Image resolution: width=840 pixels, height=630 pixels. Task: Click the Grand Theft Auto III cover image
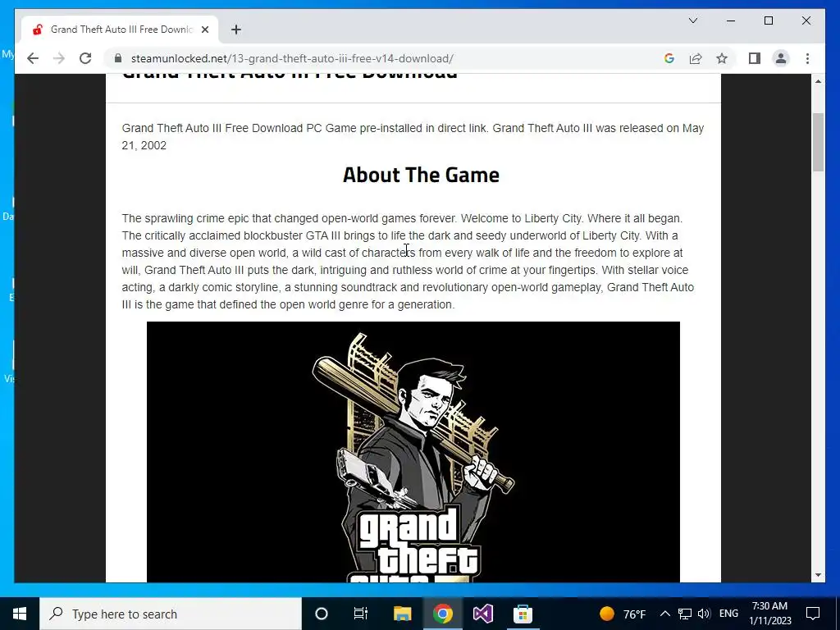pyautogui.click(x=413, y=452)
